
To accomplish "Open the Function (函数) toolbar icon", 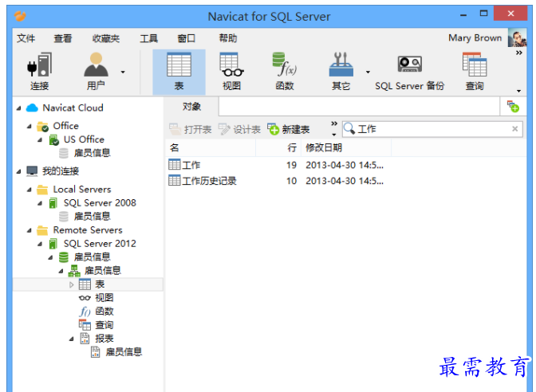I will pos(285,65).
